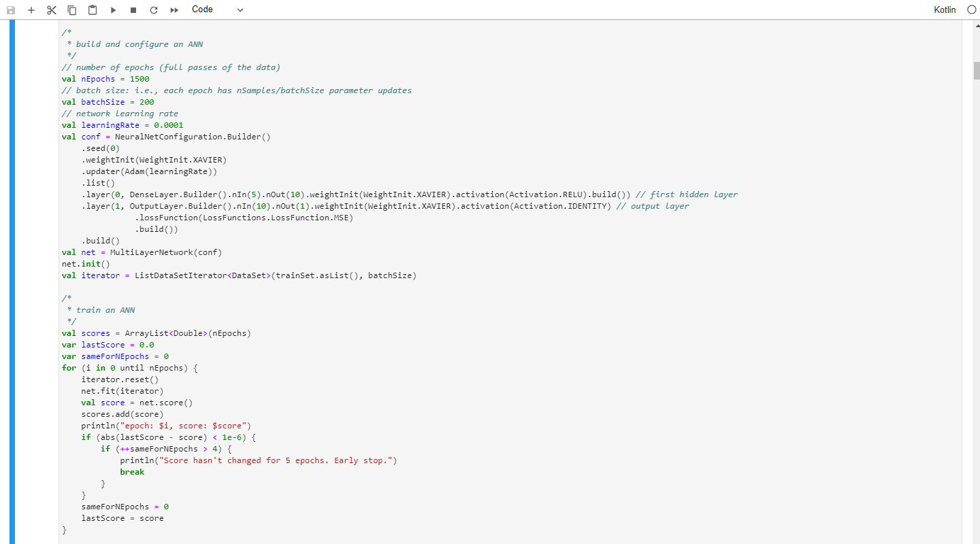Restart the kernel
The image size is (980, 544).
tap(154, 10)
